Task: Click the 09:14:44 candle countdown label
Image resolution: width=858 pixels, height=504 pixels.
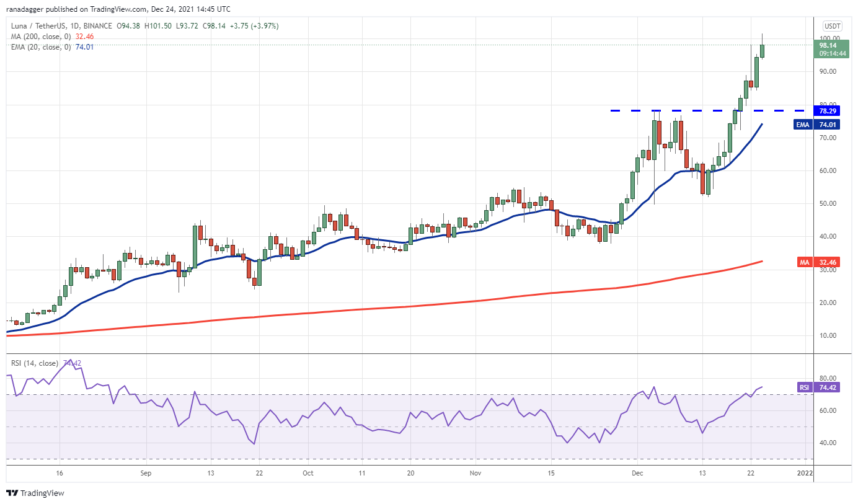Action: (831, 53)
